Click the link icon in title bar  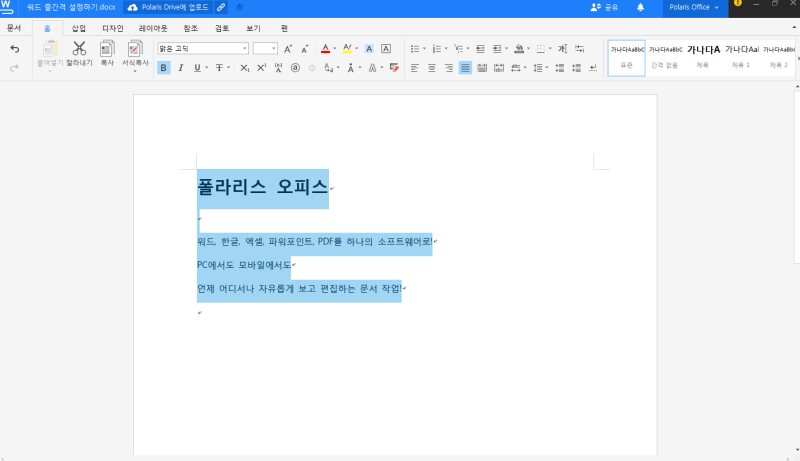221,7
